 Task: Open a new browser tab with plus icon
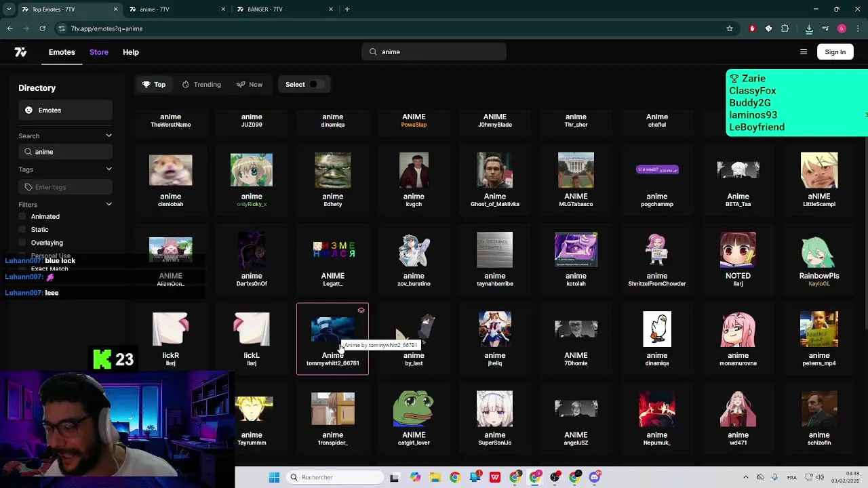coord(347,9)
